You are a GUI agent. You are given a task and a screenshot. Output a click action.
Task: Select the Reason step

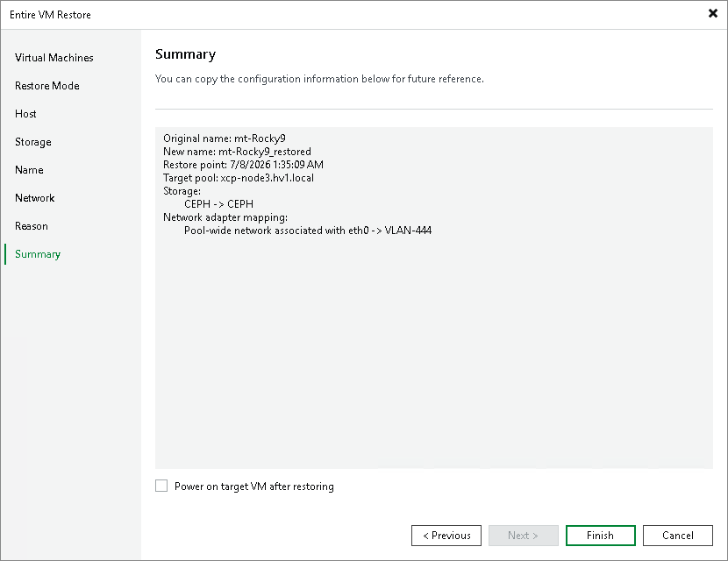pyautogui.click(x=31, y=226)
